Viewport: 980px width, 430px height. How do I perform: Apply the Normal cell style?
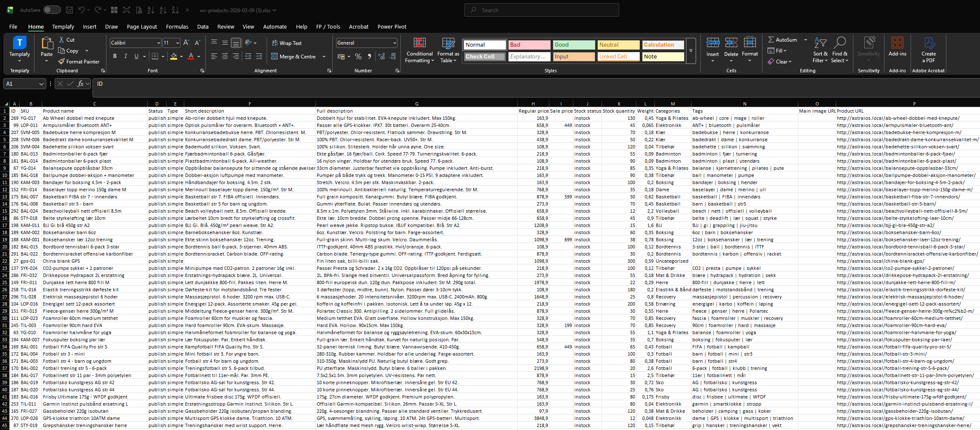(485, 45)
